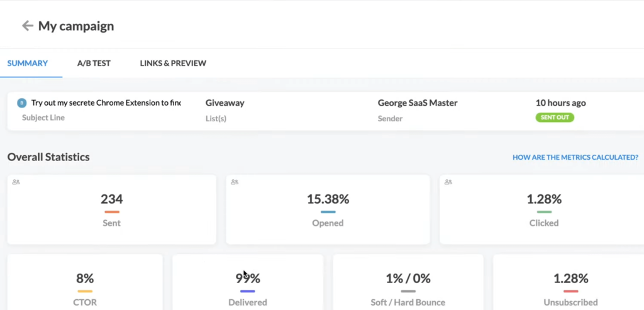Click the subject line text starting Try out
Screen dimensions: 644x310
click(106, 102)
